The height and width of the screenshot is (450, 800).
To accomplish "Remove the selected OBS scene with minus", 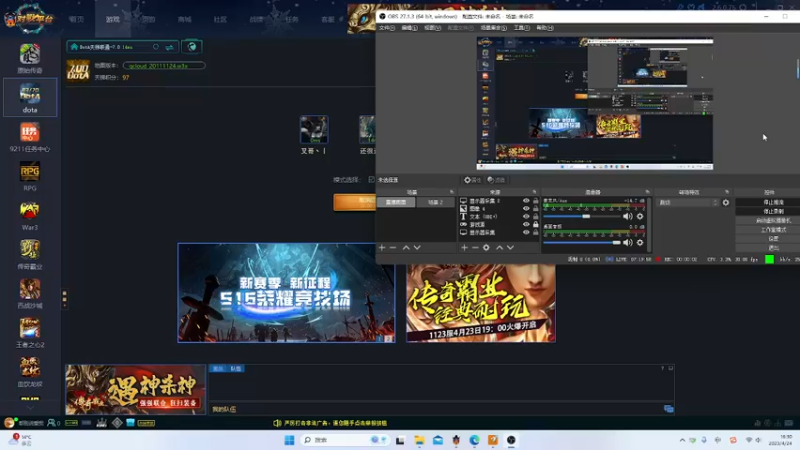I will (x=393, y=247).
